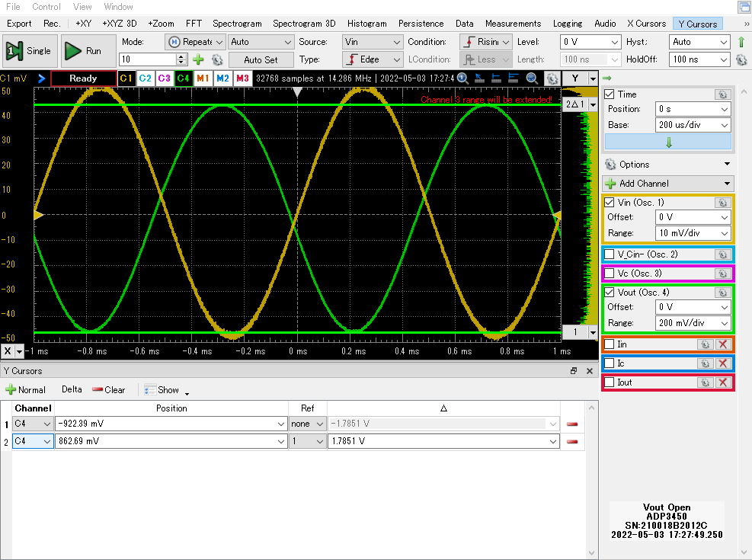Open the Control menu

pyautogui.click(x=46, y=7)
